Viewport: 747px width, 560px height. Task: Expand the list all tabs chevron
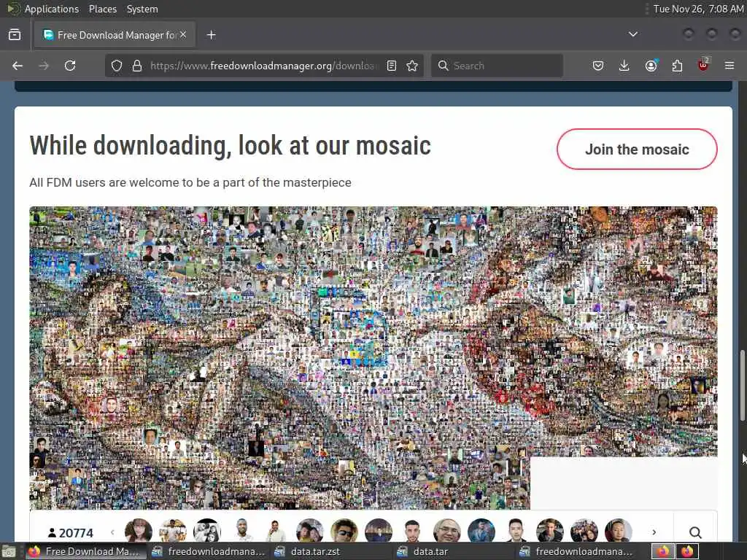pyautogui.click(x=633, y=34)
